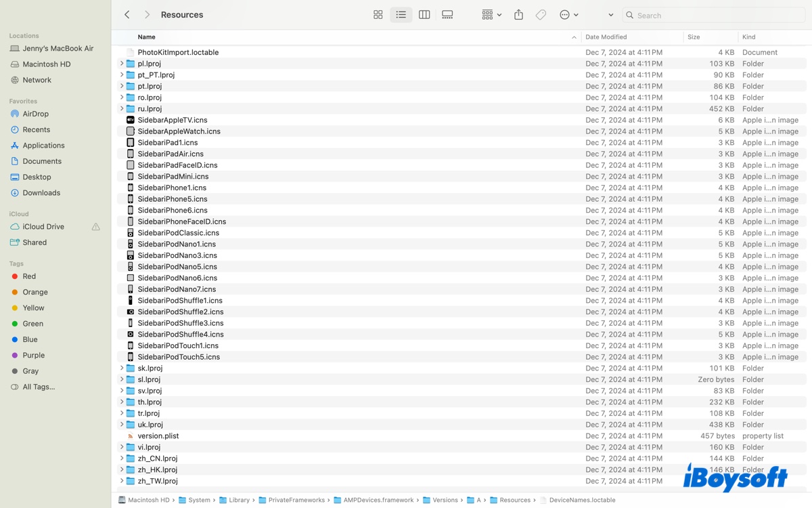Screen dimensions: 812x508
Task: Select Jenny's MacBook Air location
Action: click(x=58, y=49)
